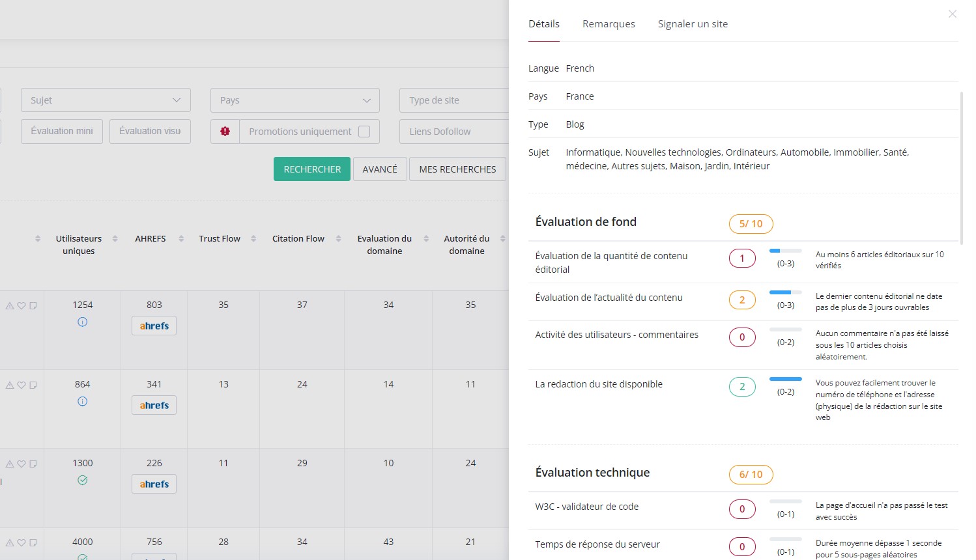Sort by Utilisateurs uniques using its sort arrows
976x560 pixels.
115,239
